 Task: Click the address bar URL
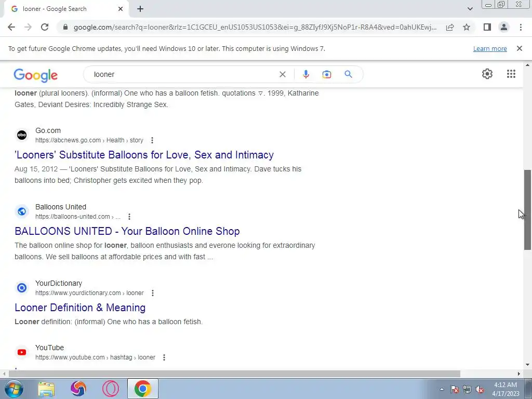click(255, 27)
